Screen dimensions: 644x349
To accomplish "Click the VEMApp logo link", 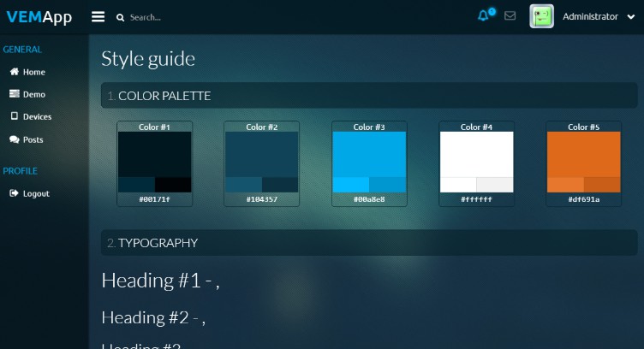I will click(x=39, y=17).
